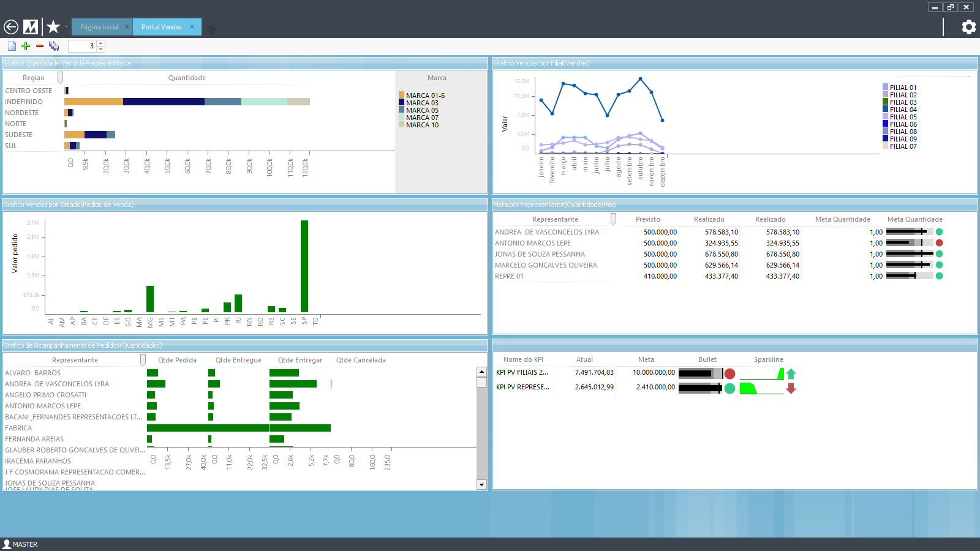Increase the number spinner value
Image resolution: width=980 pixels, height=551 pixels.
coord(101,43)
